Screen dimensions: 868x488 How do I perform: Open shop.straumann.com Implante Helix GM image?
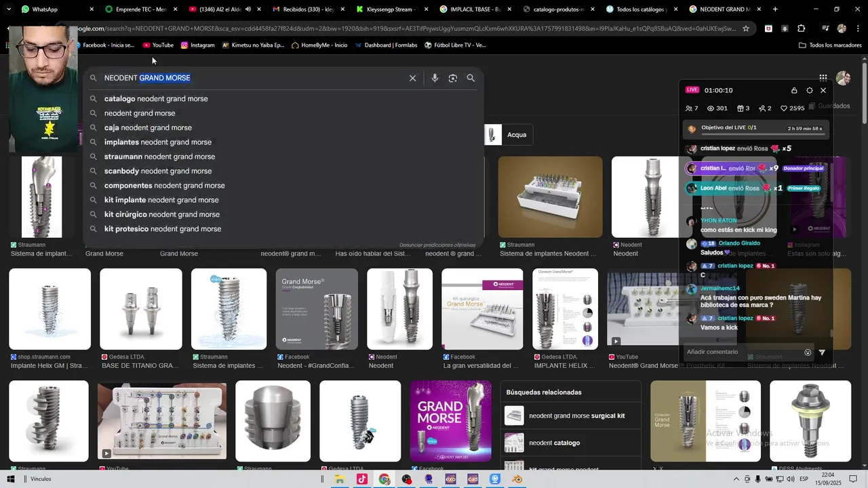click(x=50, y=309)
